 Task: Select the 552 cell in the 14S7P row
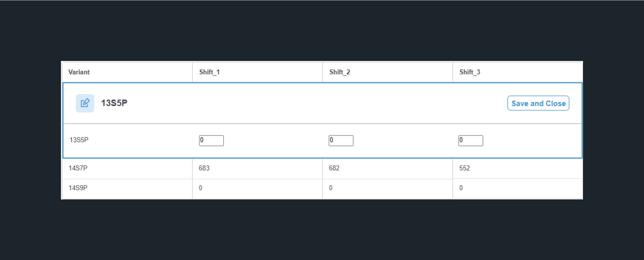coord(517,168)
